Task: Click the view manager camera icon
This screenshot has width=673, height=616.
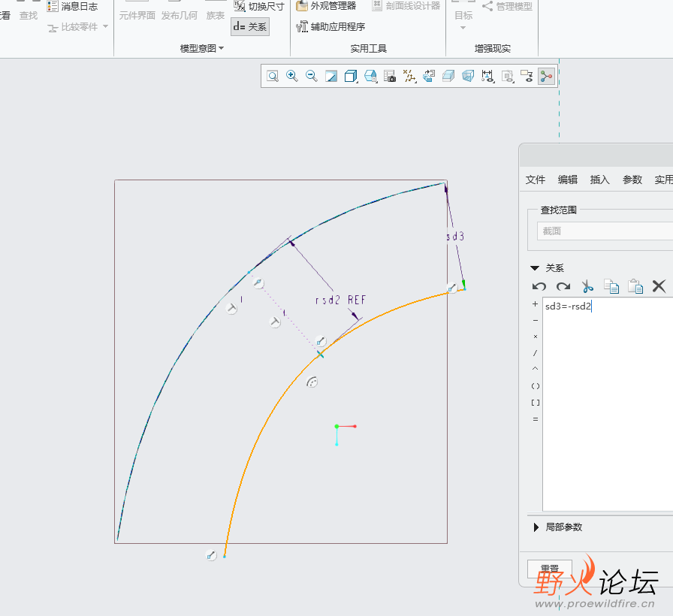Action: coord(390,77)
